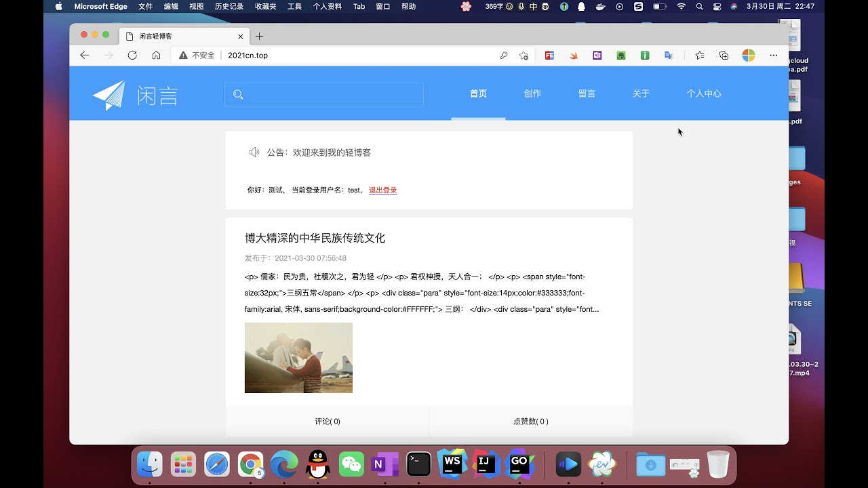Open the Microsoft Edge app menu
This screenshot has width=868, height=488.
coord(100,6)
